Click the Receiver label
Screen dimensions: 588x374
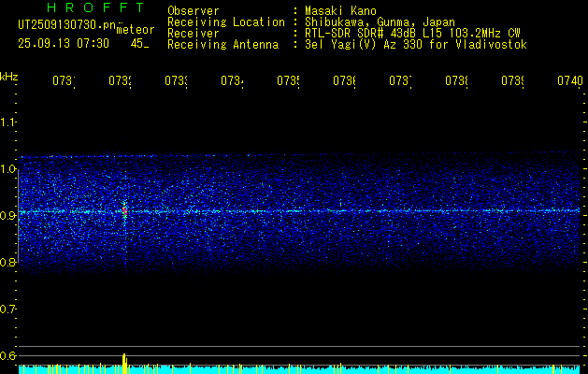point(194,34)
